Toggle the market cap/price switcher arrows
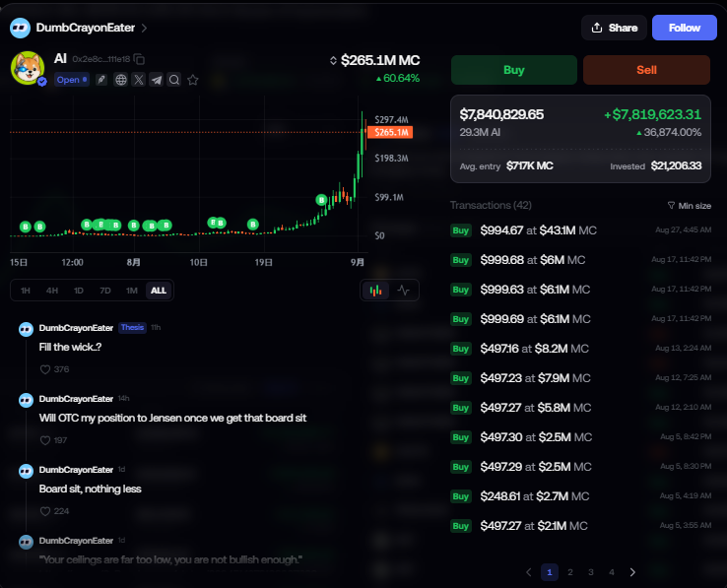The image size is (727, 588). click(x=333, y=61)
